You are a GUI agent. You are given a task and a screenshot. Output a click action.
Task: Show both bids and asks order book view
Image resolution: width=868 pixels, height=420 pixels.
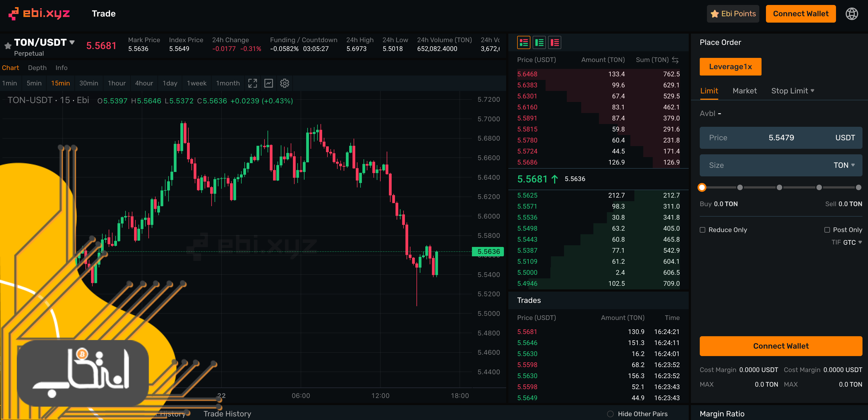click(524, 43)
